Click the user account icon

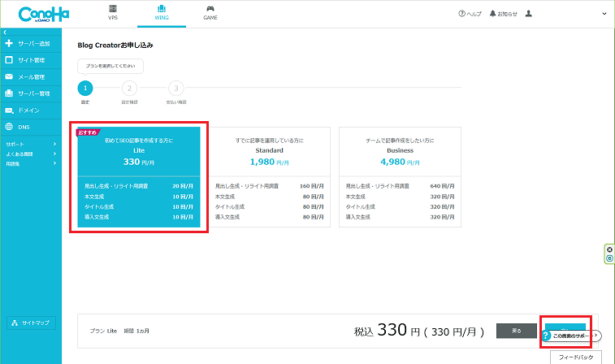(x=529, y=14)
